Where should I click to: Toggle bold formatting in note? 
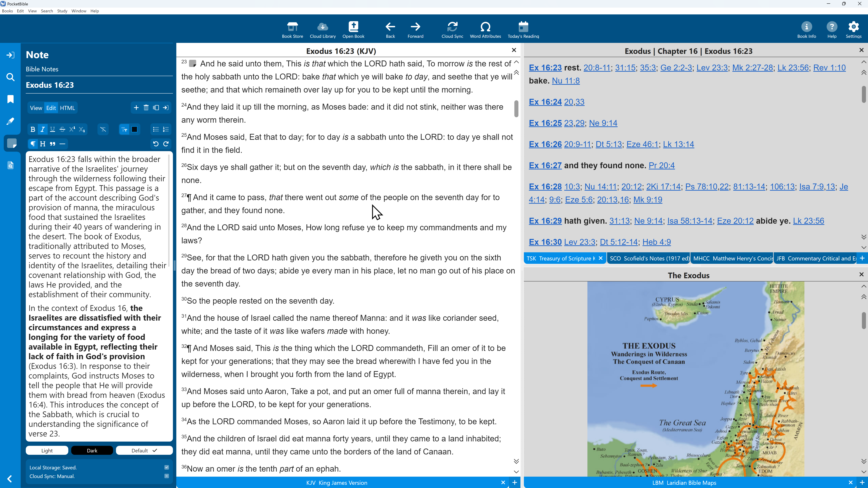[33, 129]
